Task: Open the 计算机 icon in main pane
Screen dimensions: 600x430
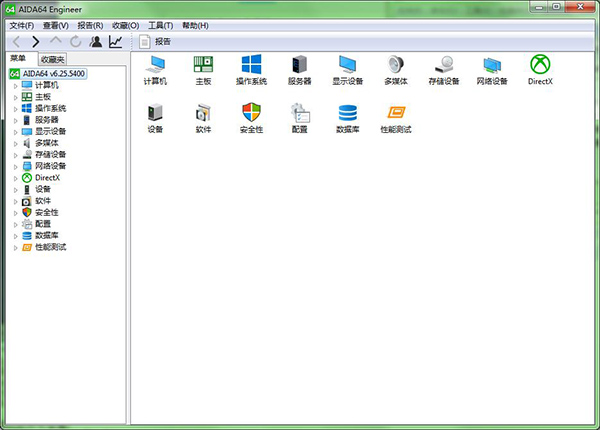Action: tap(155, 70)
